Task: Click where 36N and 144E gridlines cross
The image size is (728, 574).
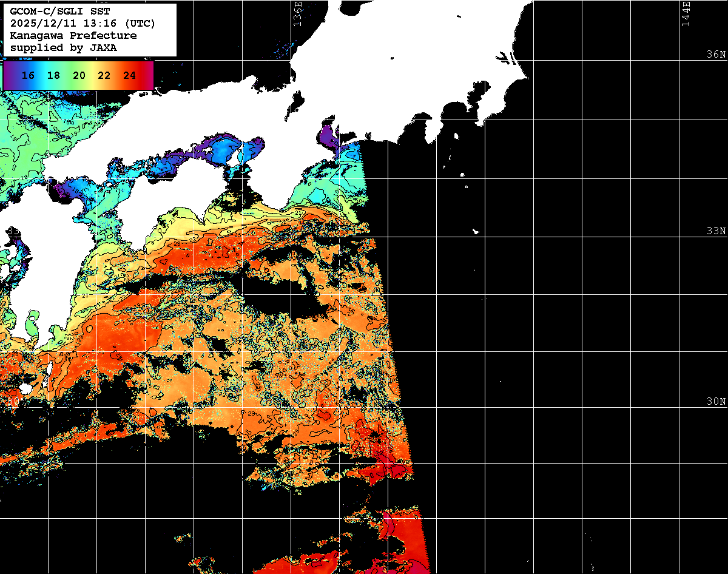Action: 679,61
